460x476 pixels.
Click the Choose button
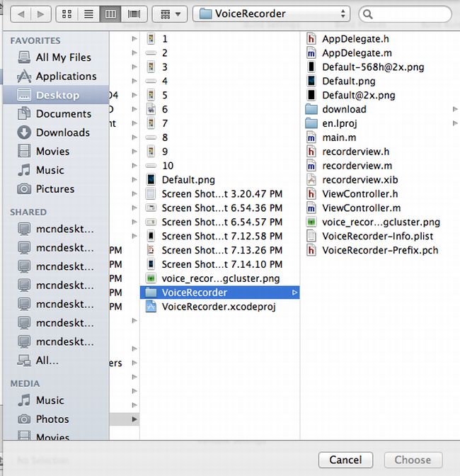(x=413, y=460)
